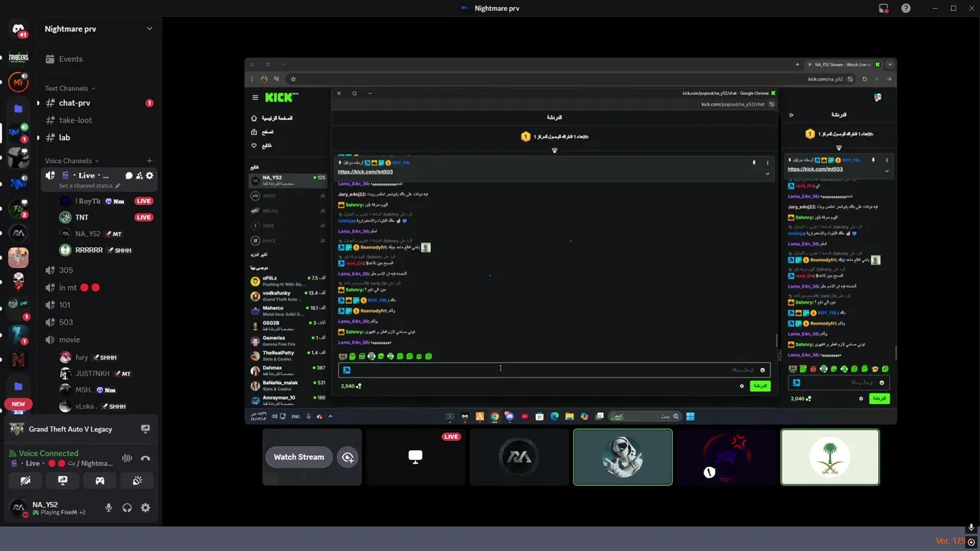Add a new voice channel
This screenshot has height=551, width=980.
(149, 161)
